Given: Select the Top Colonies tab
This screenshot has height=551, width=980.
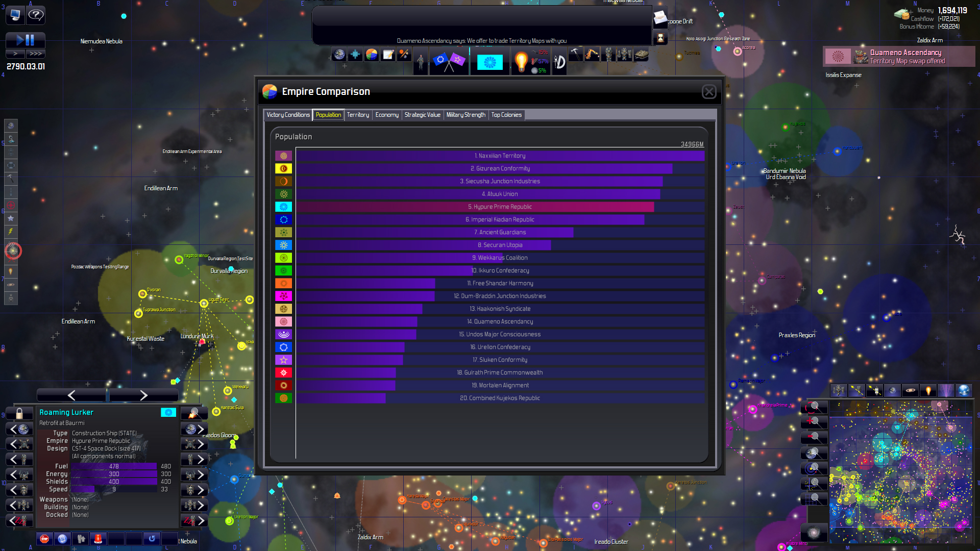Looking at the screenshot, I should coord(506,115).
